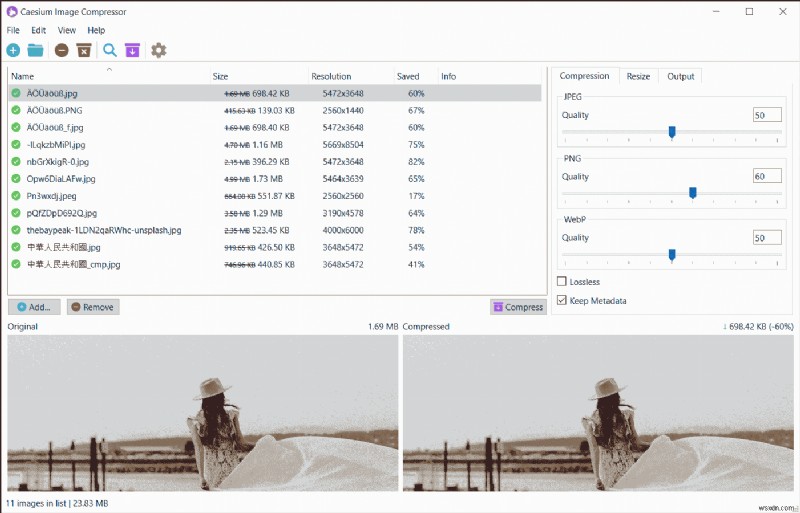Select the ÄÖÜäöüß.PNG file row
Viewport: 800px width, 513px height.
tap(274, 110)
